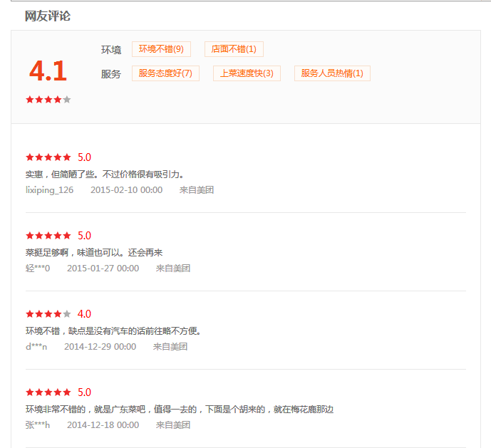Click star rating of d***n's review
The image size is (491, 448).
[x=48, y=313]
